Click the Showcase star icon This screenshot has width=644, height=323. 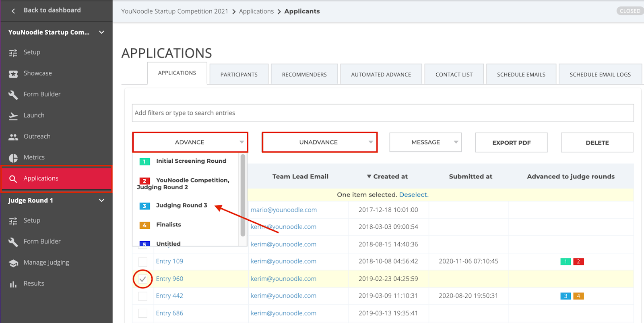[13, 74]
